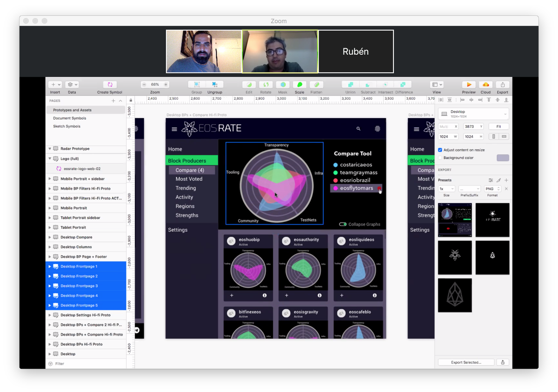The width and height of the screenshot is (558, 392).
Task: Click the Cloud upload icon
Action: (x=485, y=85)
